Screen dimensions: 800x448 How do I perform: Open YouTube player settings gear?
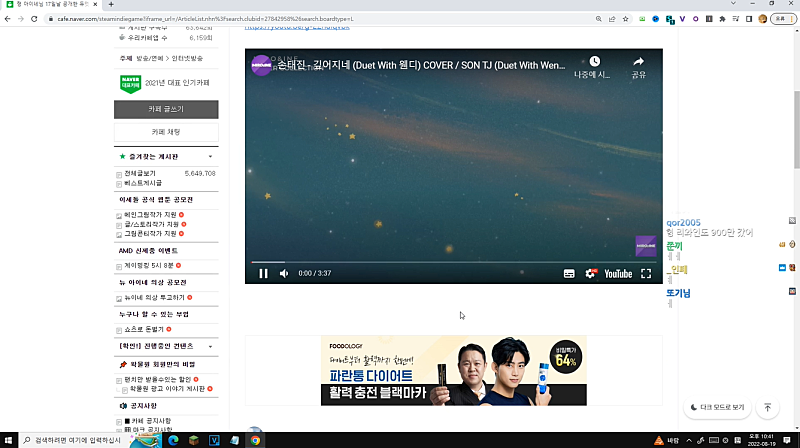point(590,273)
